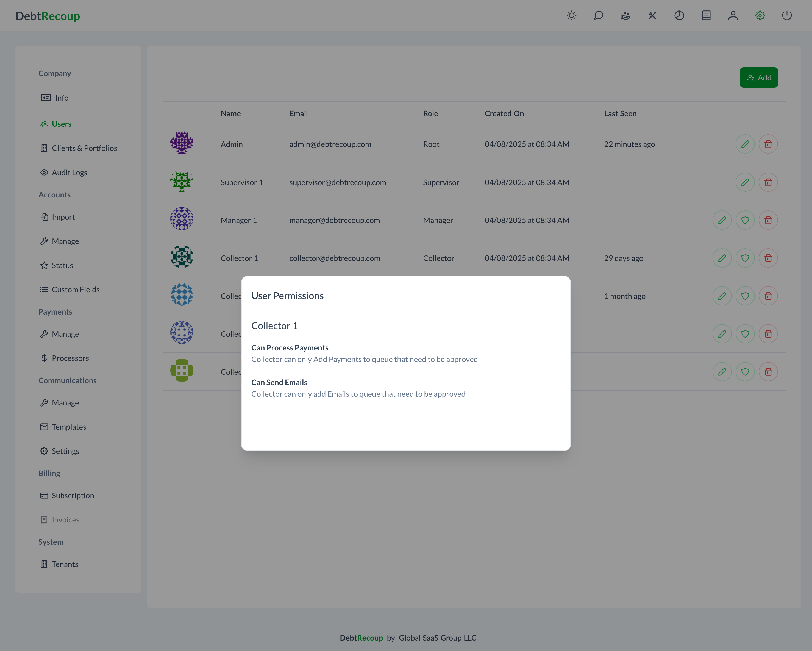The width and height of the screenshot is (812, 651).
Task: Delete the Supervisor 1 user
Action: point(768,182)
